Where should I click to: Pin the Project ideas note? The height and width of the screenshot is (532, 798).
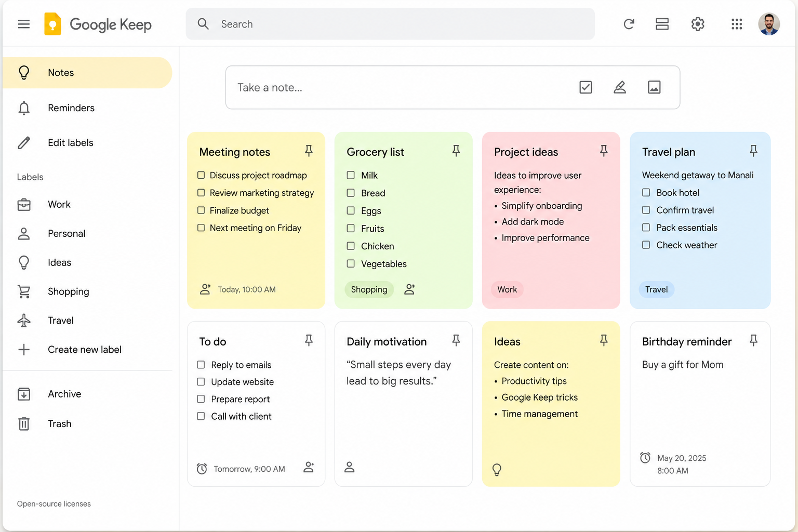point(604,151)
